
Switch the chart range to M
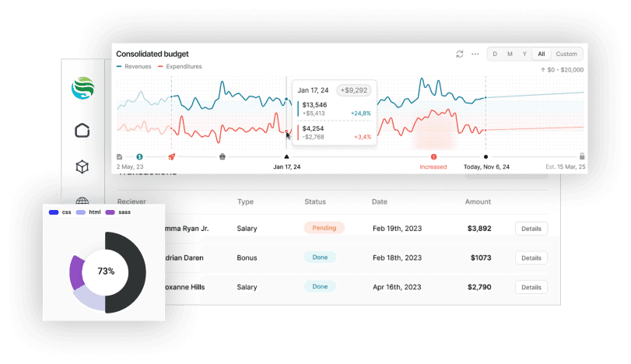click(510, 54)
